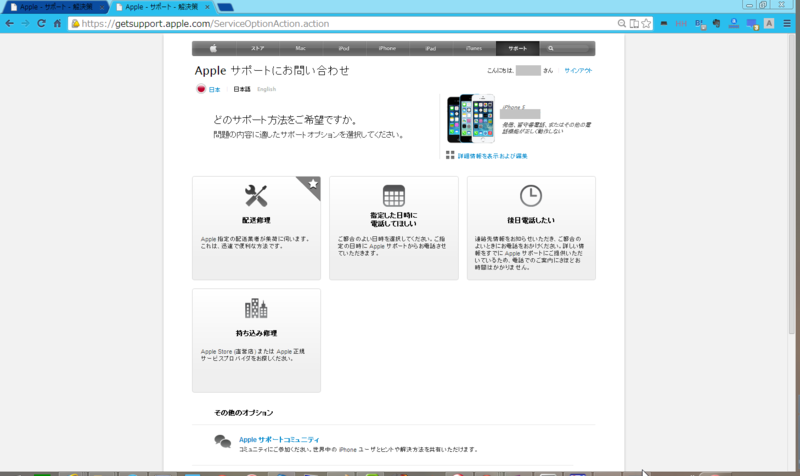Bookmark the page with the star icon

coord(646,23)
